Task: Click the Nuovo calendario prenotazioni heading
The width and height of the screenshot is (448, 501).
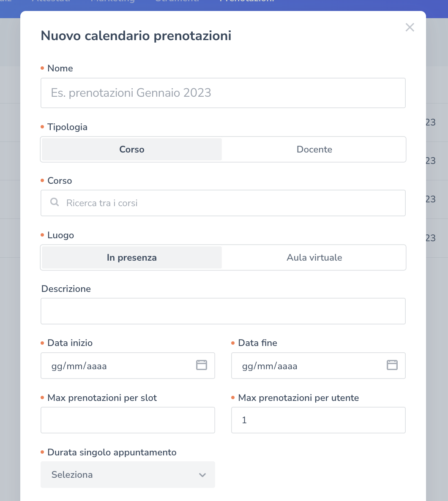Action: pos(136,36)
